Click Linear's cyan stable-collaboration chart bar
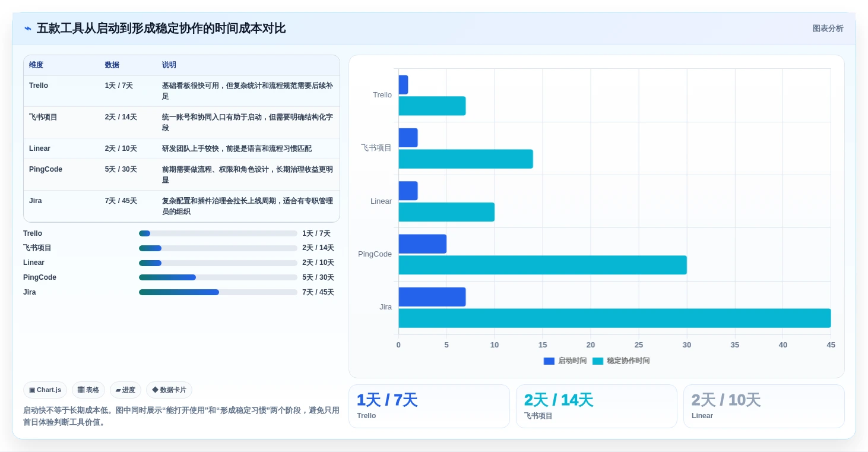868x452 pixels. coord(446,212)
